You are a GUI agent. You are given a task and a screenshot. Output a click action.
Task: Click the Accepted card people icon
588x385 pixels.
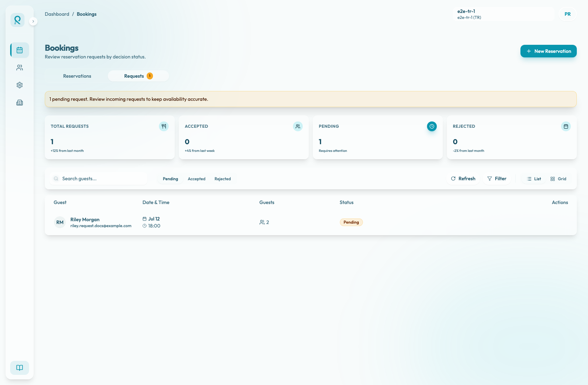coord(298,126)
